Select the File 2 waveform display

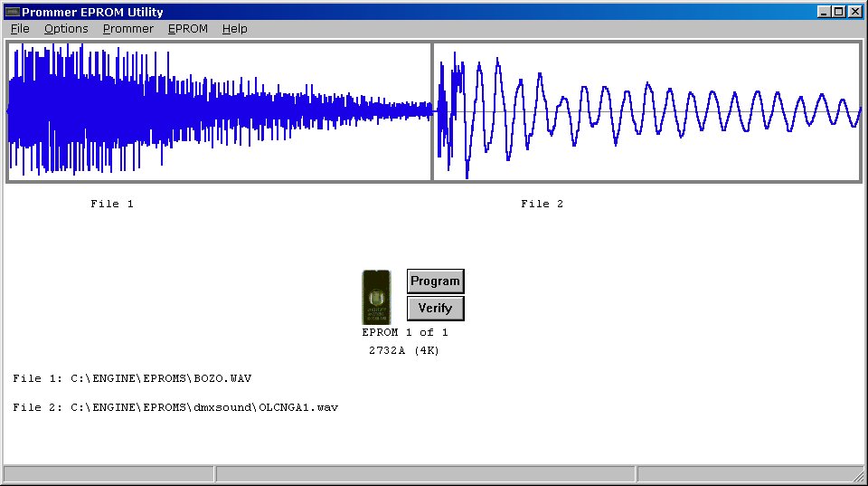coord(646,111)
